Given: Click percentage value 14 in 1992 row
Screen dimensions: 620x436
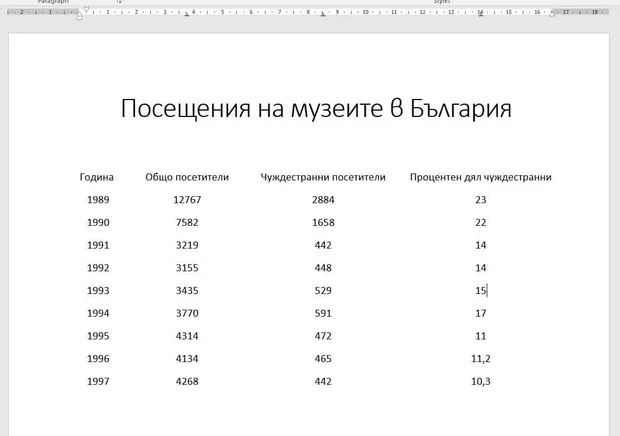Looking at the screenshot, I should (480, 268).
